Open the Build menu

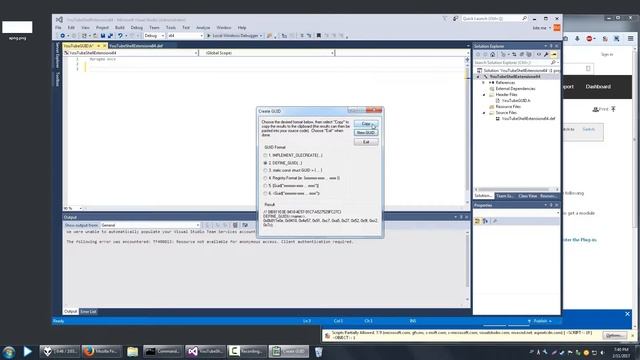[x=120, y=28]
